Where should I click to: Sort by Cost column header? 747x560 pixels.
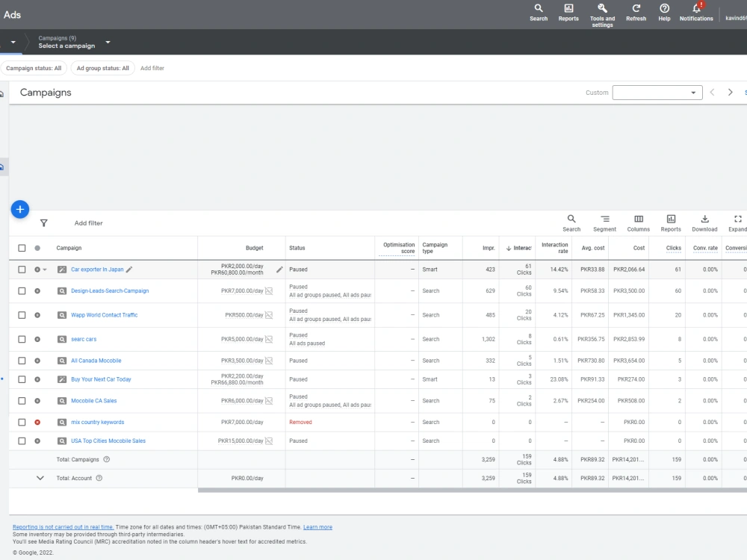coord(639,248)
